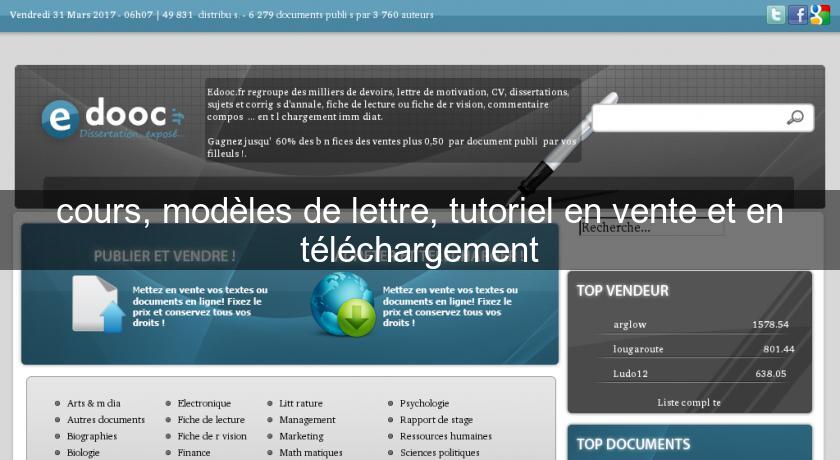Click the Recherche... search box
Screen dimensions: 840x460
pos(651,228)
